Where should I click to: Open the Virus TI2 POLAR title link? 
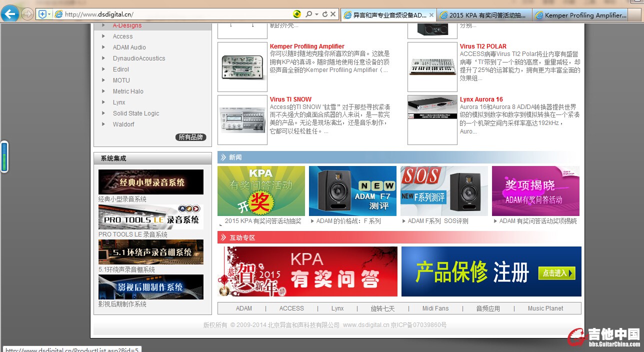click(x=483, y=46)
